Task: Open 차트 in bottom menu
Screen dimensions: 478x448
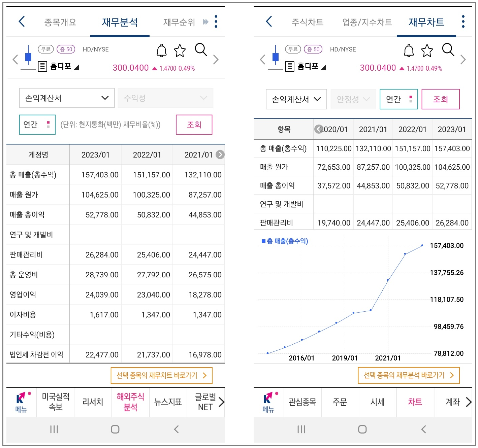Action: 415,402
